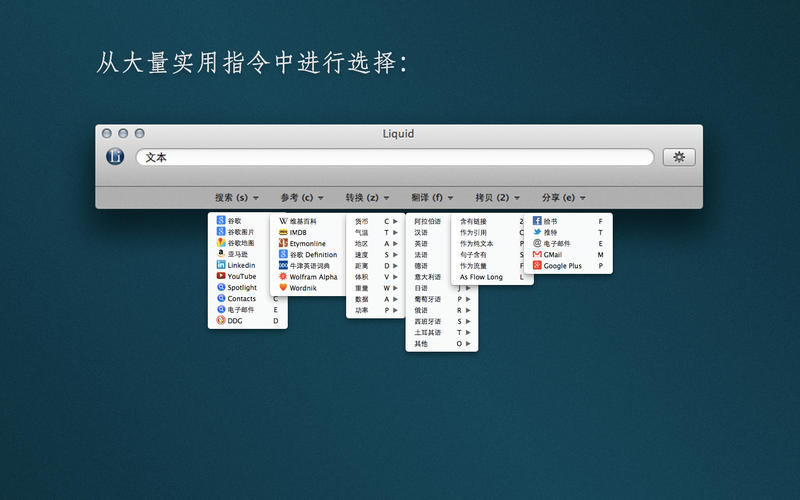Open the 拷贝 (2) dropdown
This screenshot has width=800, height=500.
pyautogui.click(x=497, y=197)
